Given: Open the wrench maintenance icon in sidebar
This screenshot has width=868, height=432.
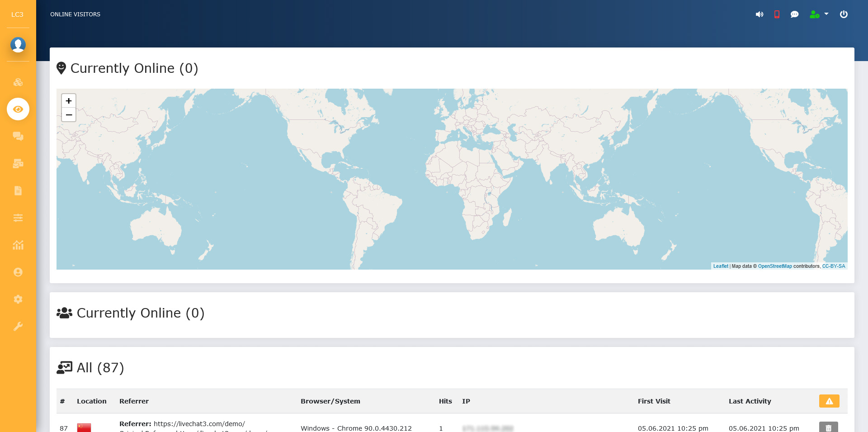Looking at the screenshot, I should coord(18,326).
